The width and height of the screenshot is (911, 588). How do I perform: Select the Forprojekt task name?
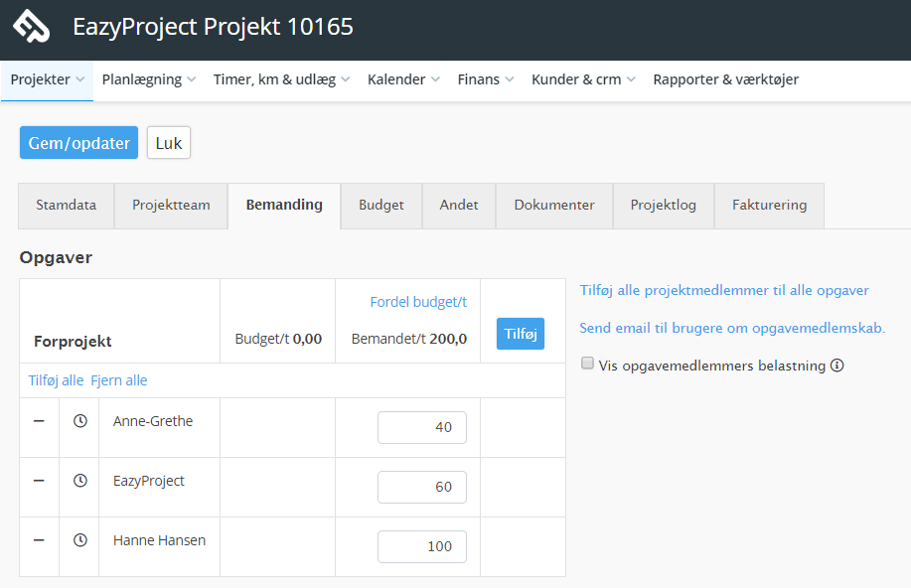[73, 342]
